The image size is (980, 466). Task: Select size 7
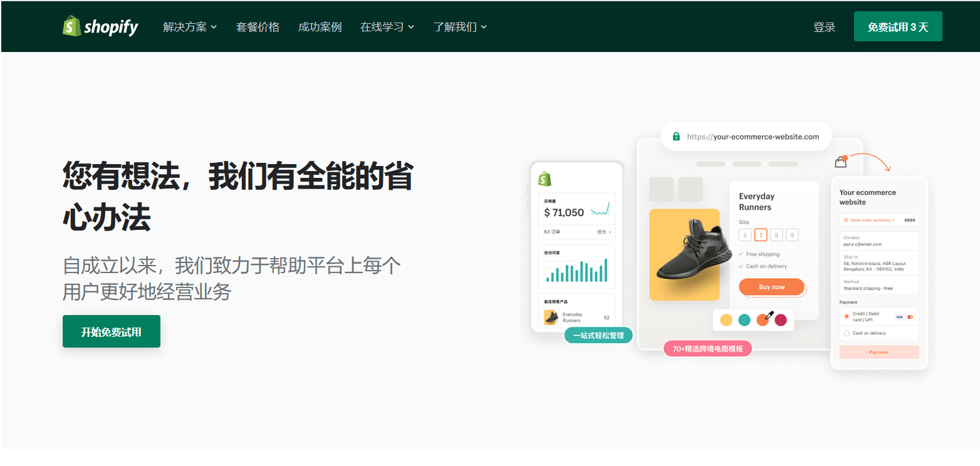[x=761, y=235]
